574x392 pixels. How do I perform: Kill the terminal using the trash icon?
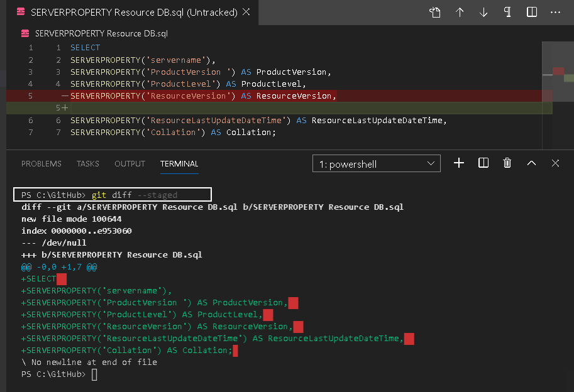pyautogui.click(x=507, y=163)
